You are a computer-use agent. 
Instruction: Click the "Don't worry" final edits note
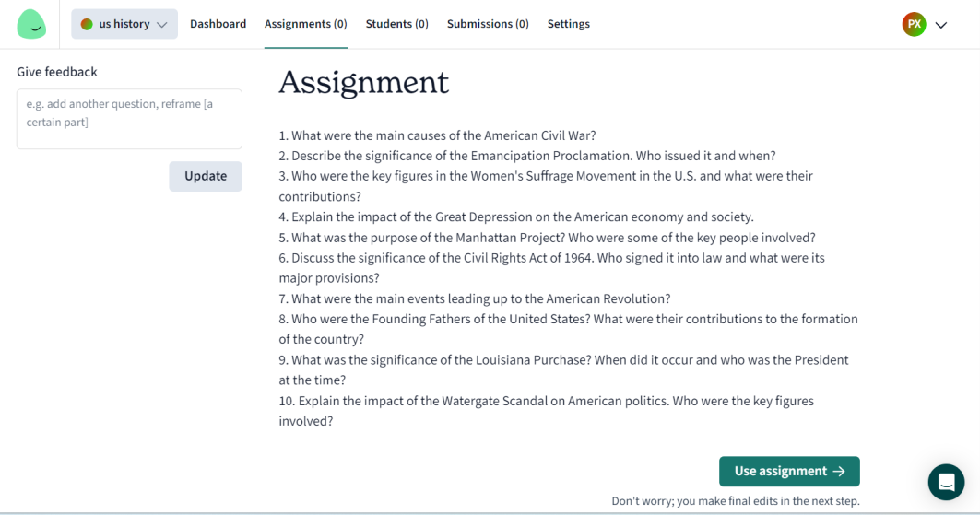[x=736, y=500]
